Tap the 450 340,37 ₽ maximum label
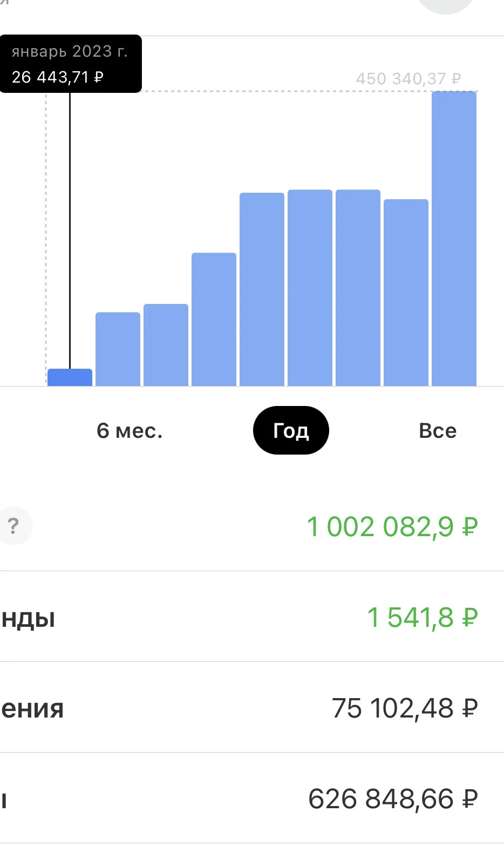Screen dimensions: 504x846 (x=408, y=79)
